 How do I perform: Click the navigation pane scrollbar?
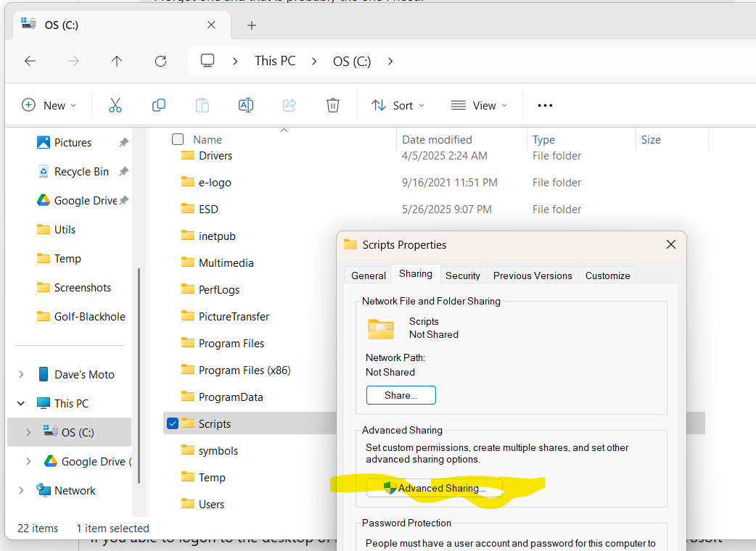139,376
